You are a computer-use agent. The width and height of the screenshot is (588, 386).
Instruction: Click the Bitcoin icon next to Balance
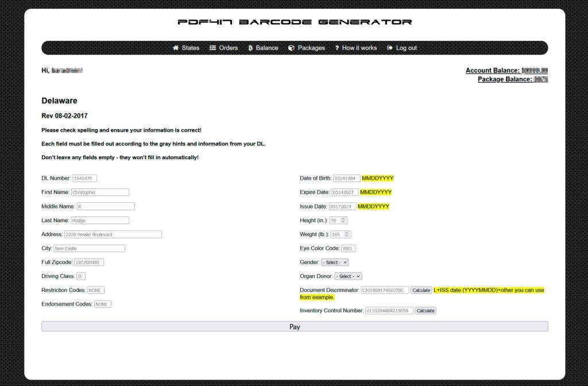[x=251, y=48]
